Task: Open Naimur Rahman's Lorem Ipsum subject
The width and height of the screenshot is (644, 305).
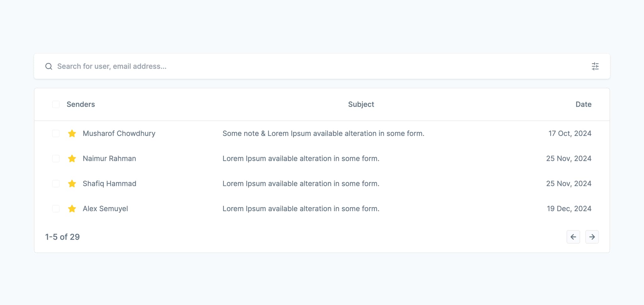Action: (301, 159)
